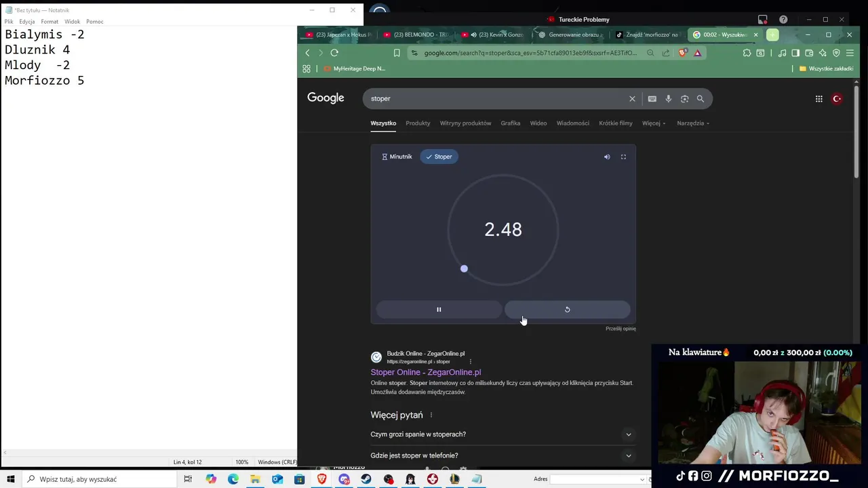This screenshot has height=488, width=868.
Task: Share this page from the address bar
Action: 666,53
